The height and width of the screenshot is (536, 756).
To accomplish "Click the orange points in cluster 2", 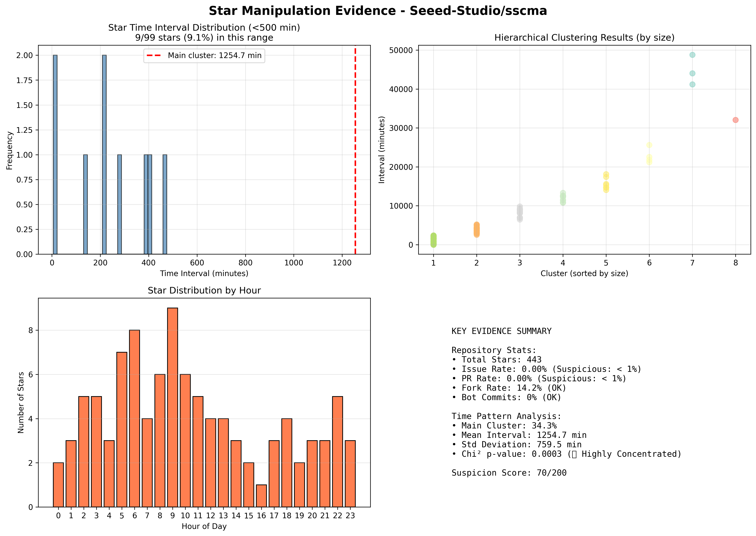I will [477, 229].
